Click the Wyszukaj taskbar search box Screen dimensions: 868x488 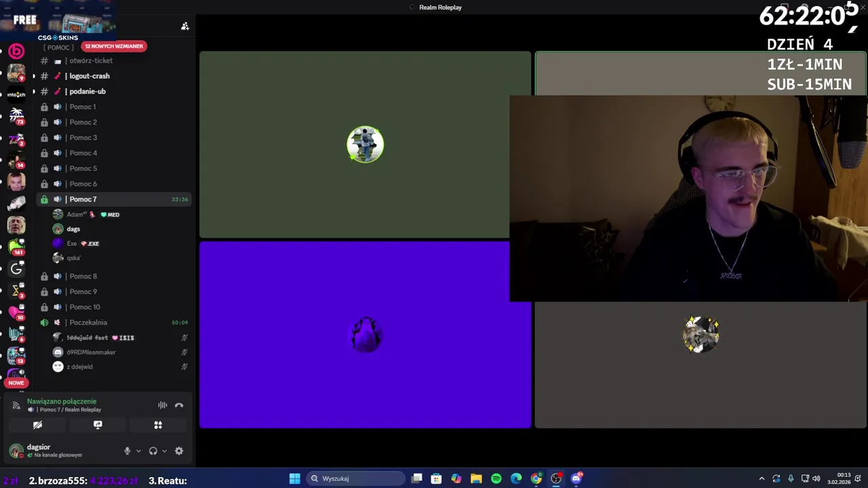tap(356, 479)
